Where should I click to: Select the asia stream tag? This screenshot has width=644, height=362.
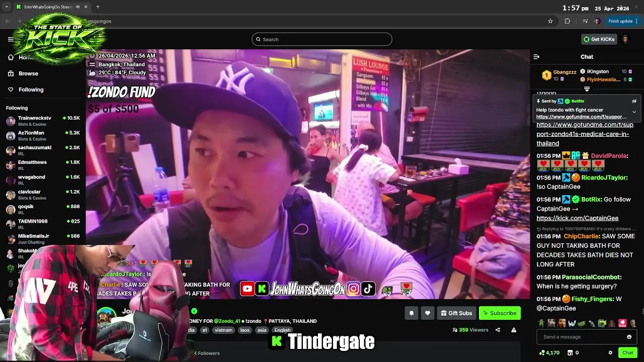coord(262,330)
